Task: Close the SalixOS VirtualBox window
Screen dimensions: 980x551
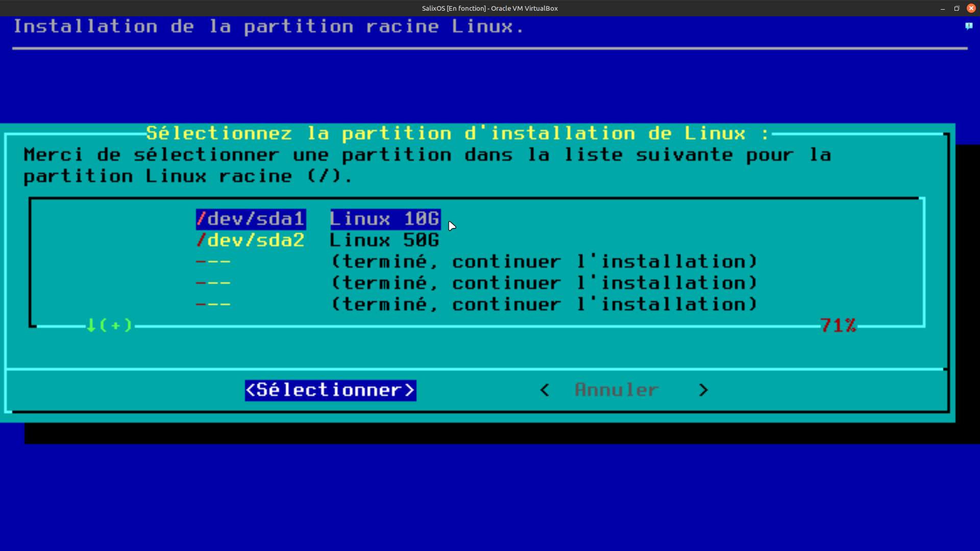Action: (971, 8)
